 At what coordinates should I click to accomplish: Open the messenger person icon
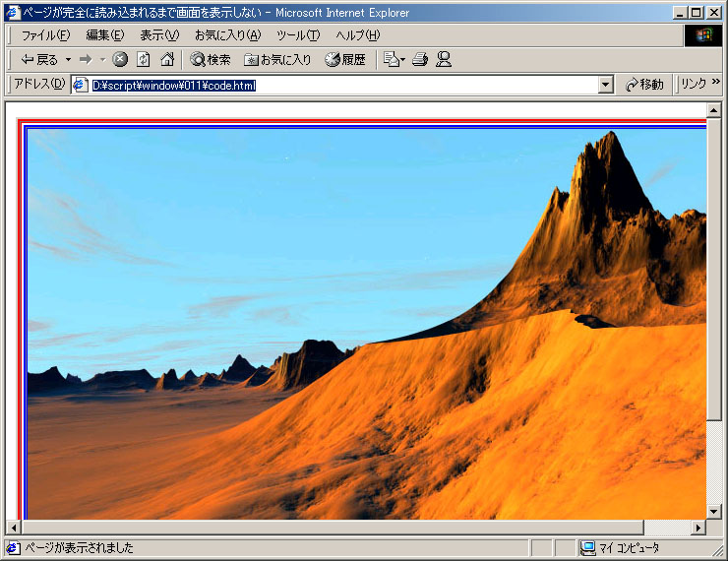pos(444,59)
